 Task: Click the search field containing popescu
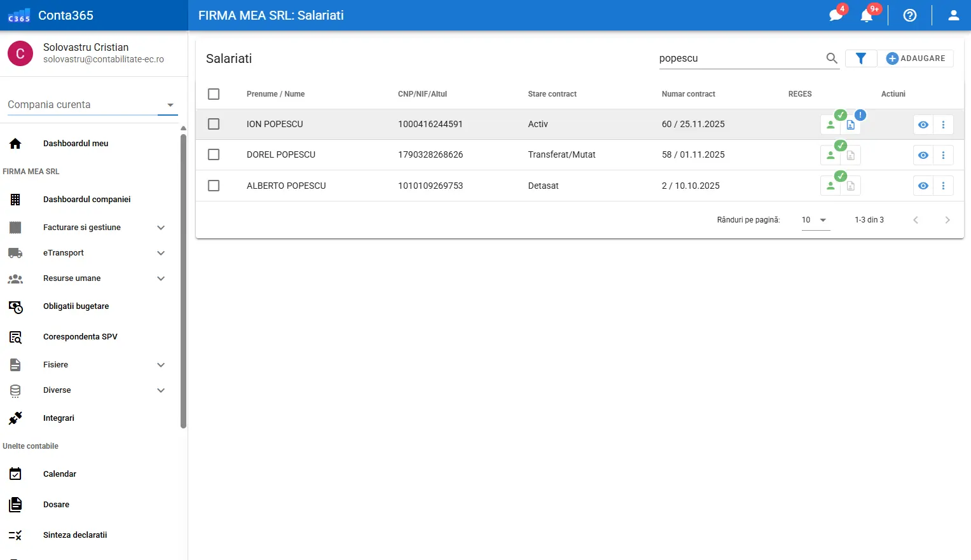pyautogui.click(x=738, y=58)
